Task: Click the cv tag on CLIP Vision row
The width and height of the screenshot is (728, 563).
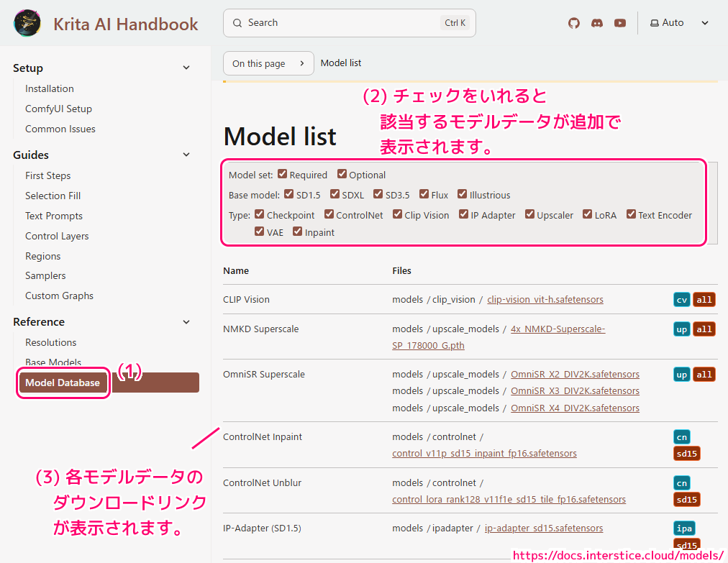Action: tap(681, 300)
